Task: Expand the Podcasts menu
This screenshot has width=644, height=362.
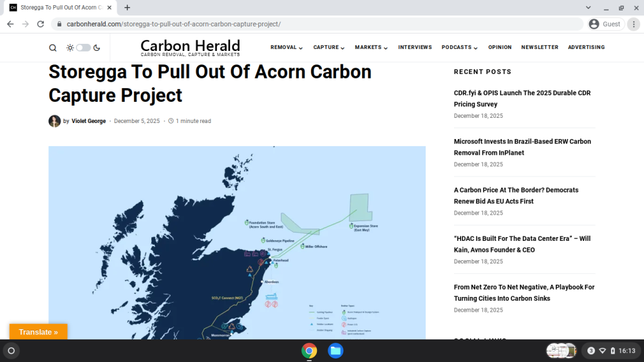Action: click(x=460, y=47)
